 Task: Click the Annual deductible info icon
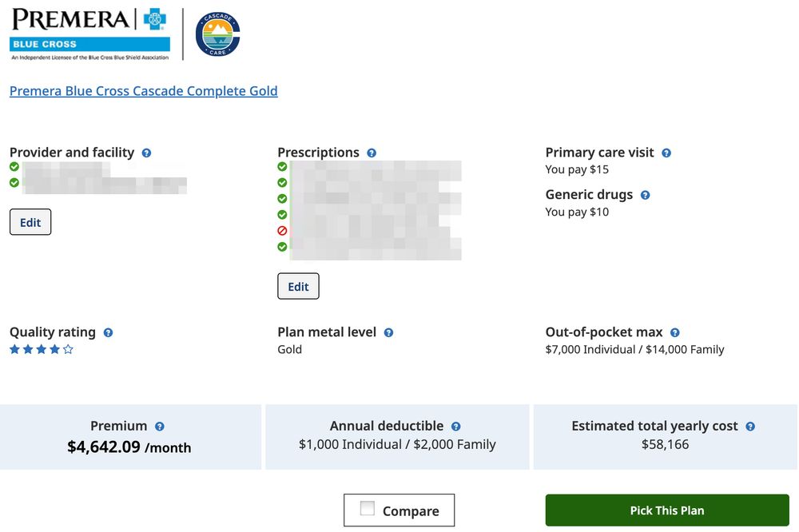[x=455, y=426]
